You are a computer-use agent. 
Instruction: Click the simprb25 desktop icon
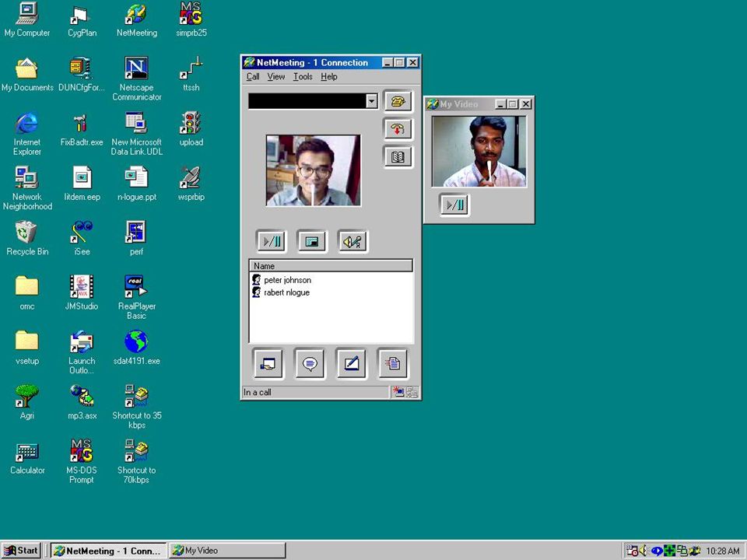[x=191, y=20]
